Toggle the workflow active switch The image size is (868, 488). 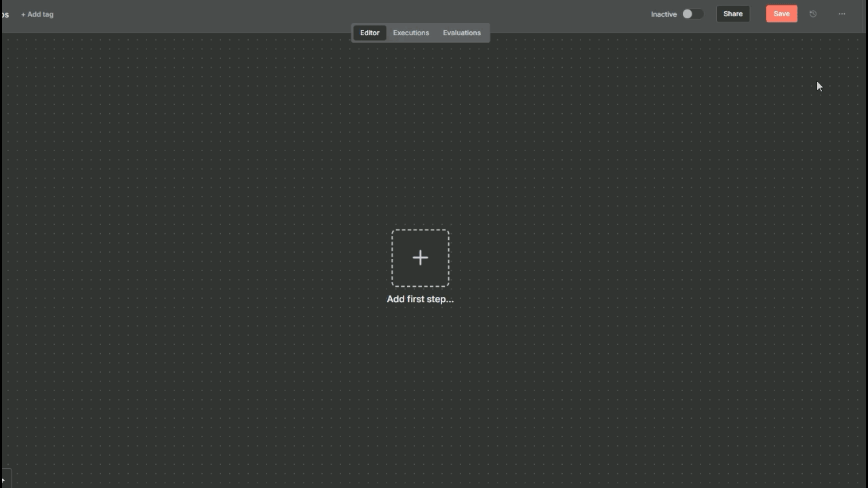tap(692, 14)
